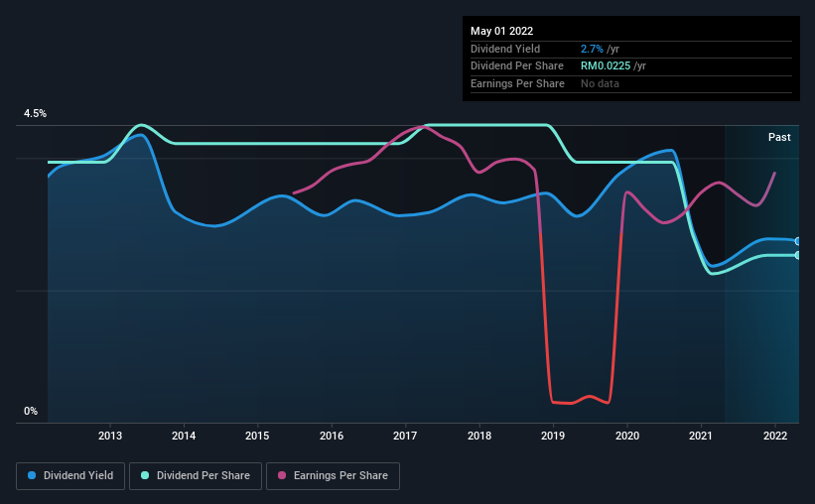
Task: Click the 2.7% dividend yield value
Action: click(x=592, y=49)
